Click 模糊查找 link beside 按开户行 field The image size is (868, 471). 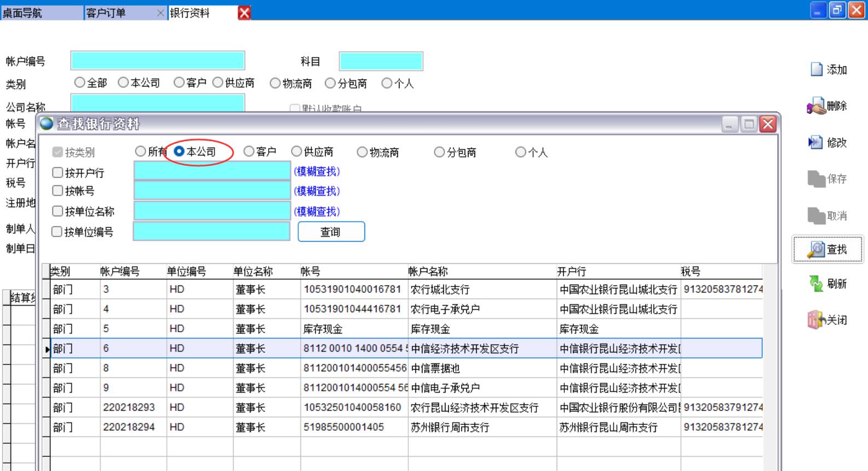[317, 172]
